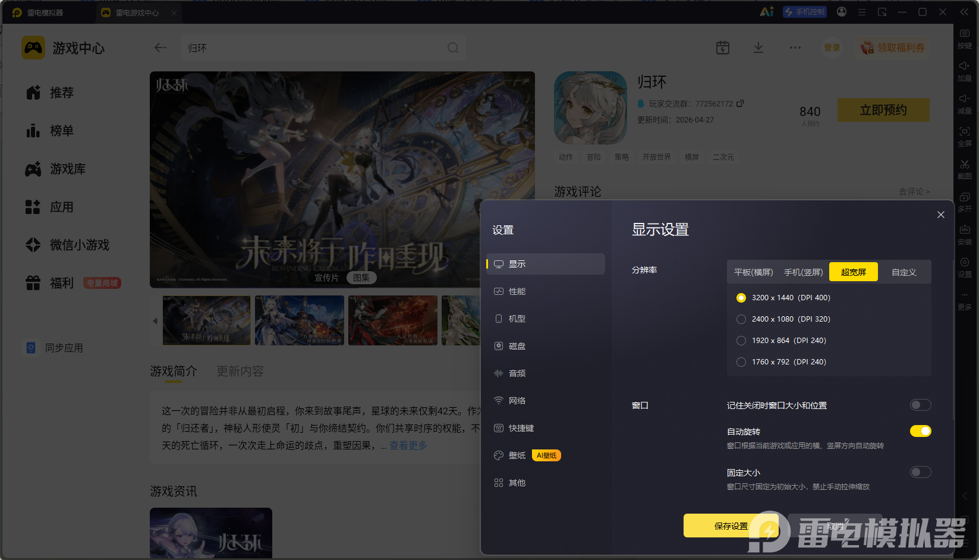Open the 自定义 custom resolution tab
This screenshot has width=979, height=560.
pos(904,272)
